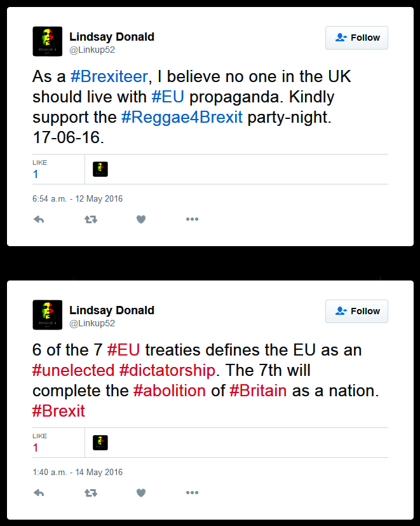Viewport: 420px width, 526px height.
Task: Retweet the EU treaties tweet
Action: tap(91, 493)
